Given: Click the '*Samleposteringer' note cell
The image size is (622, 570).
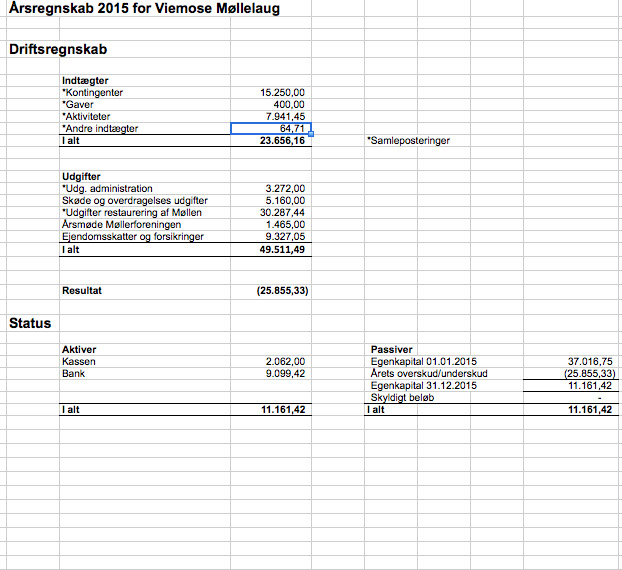Looking at the screenshot, I should (x=409, y=140).
